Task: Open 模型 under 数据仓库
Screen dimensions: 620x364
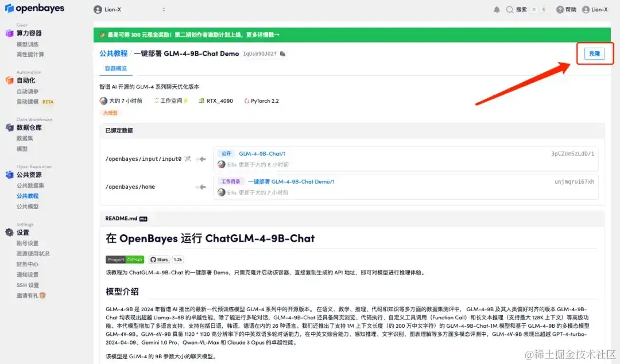Action: [x=22, y=149]
